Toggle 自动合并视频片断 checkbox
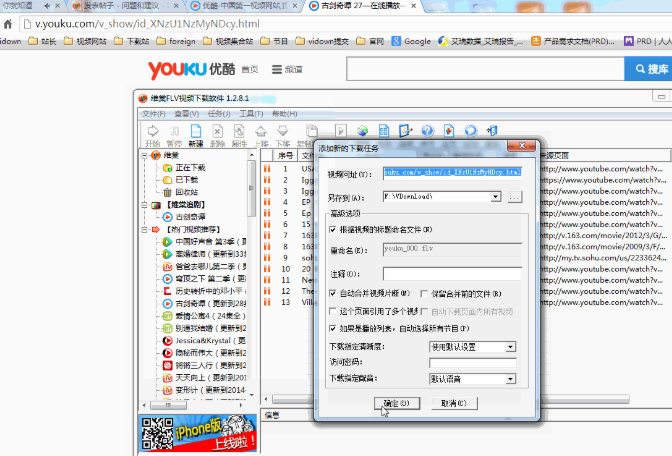The image size is (672, 456). coord(333,293)
